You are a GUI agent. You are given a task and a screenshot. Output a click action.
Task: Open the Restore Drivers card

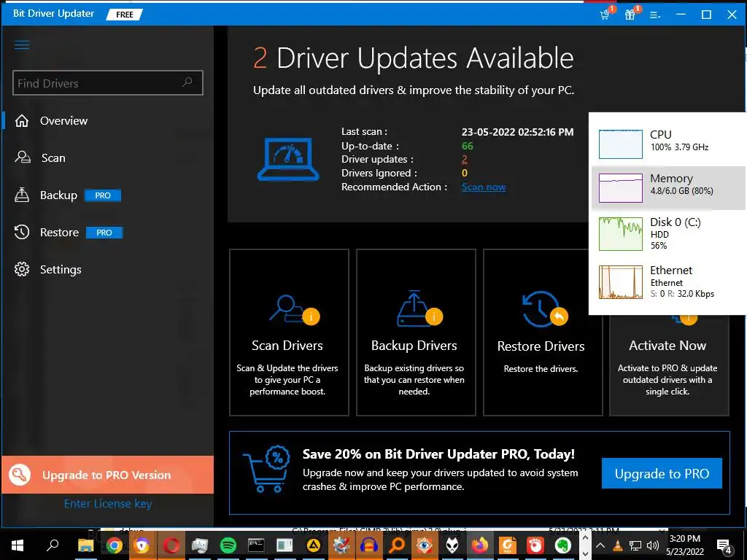pos(543,332)
